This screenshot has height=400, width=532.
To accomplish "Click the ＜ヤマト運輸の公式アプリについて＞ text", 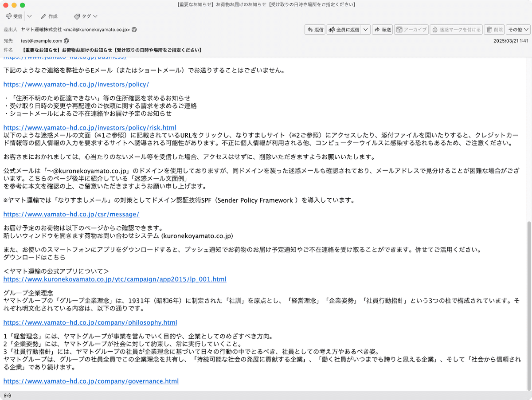I will [56, 271].
